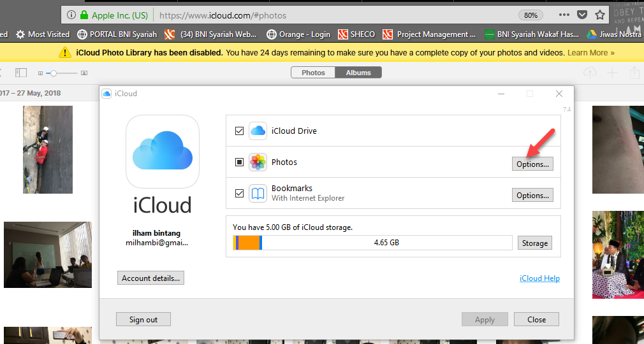Click the cloud upload icon
The width and height of the screenshot is (644, 344).
click(590, 73)
